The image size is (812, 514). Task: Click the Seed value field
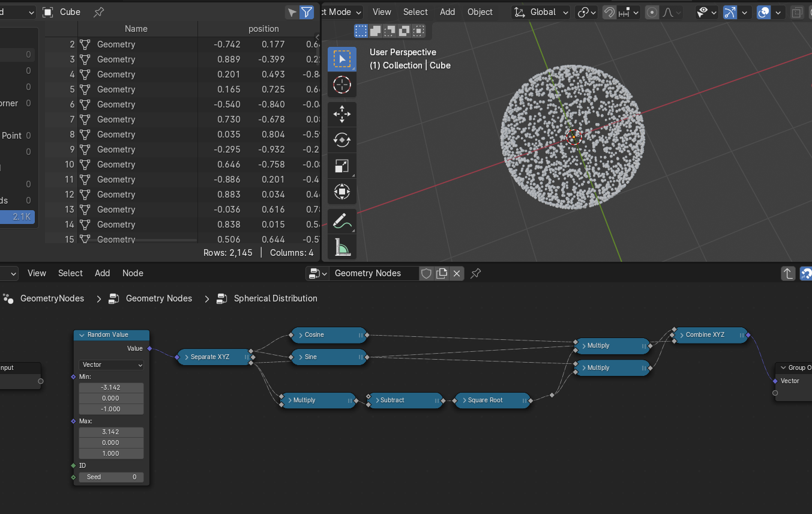[111, 477]
